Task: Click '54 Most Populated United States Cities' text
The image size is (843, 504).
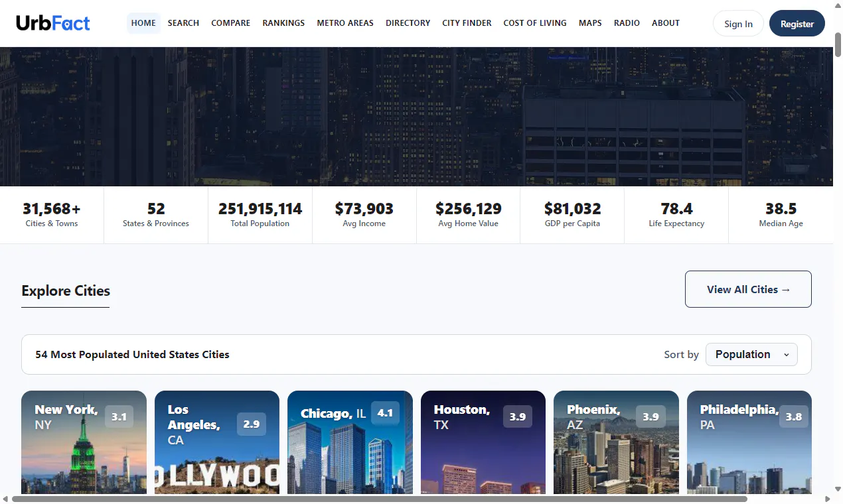Action: [132, 354]
